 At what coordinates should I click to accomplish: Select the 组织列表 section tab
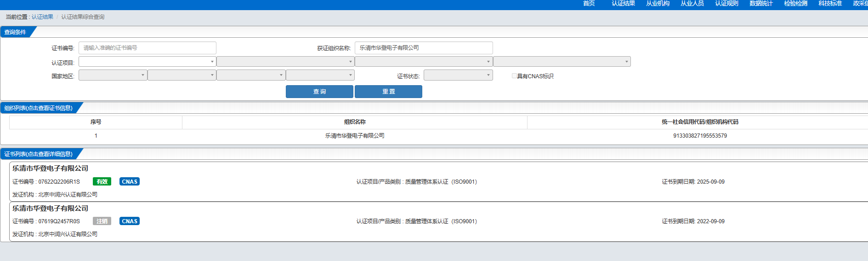[39, 108]
